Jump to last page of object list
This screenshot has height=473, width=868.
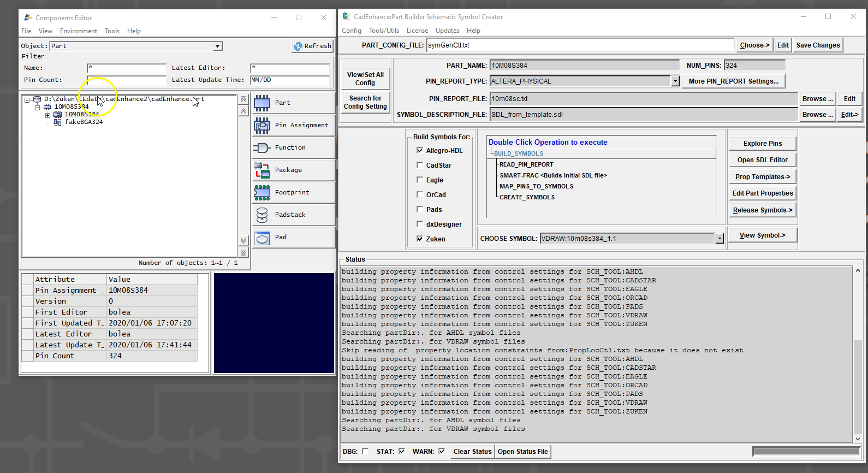tap(243, 252)
